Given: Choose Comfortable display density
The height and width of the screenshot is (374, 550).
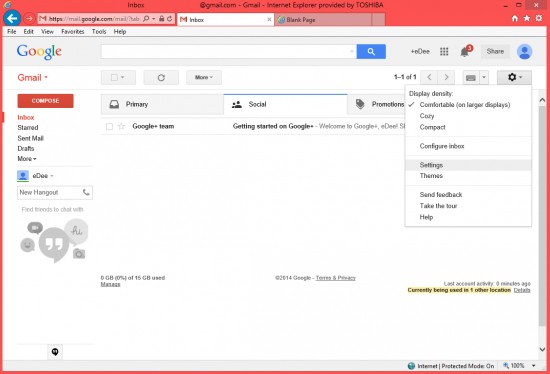Looking at the screenshot, I should [x=465, y=105].
